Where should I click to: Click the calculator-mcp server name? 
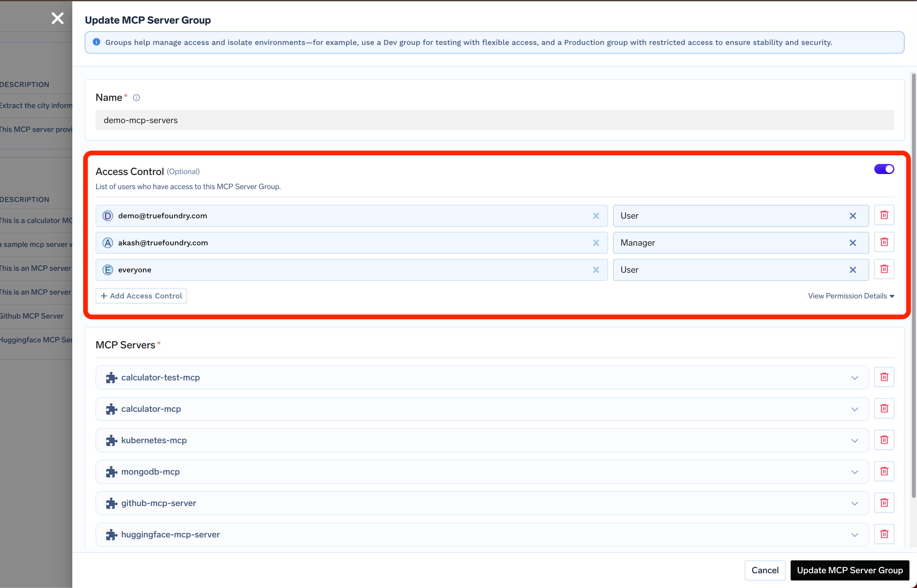[x=151, y=409]
